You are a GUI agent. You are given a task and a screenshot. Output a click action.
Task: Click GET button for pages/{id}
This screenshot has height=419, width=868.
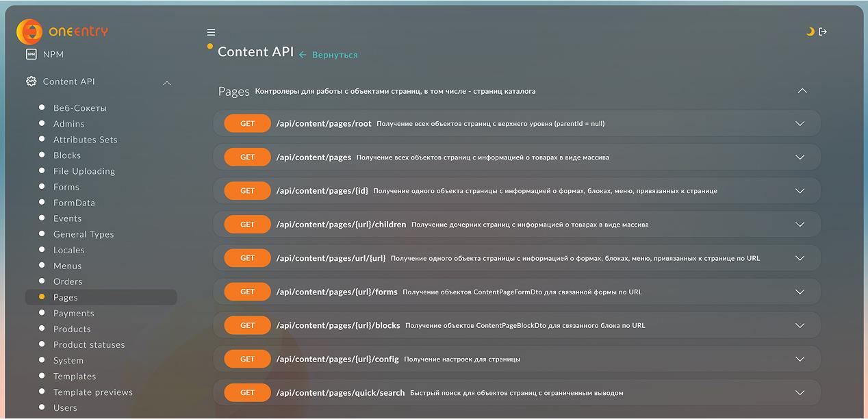tap(247, 191)
